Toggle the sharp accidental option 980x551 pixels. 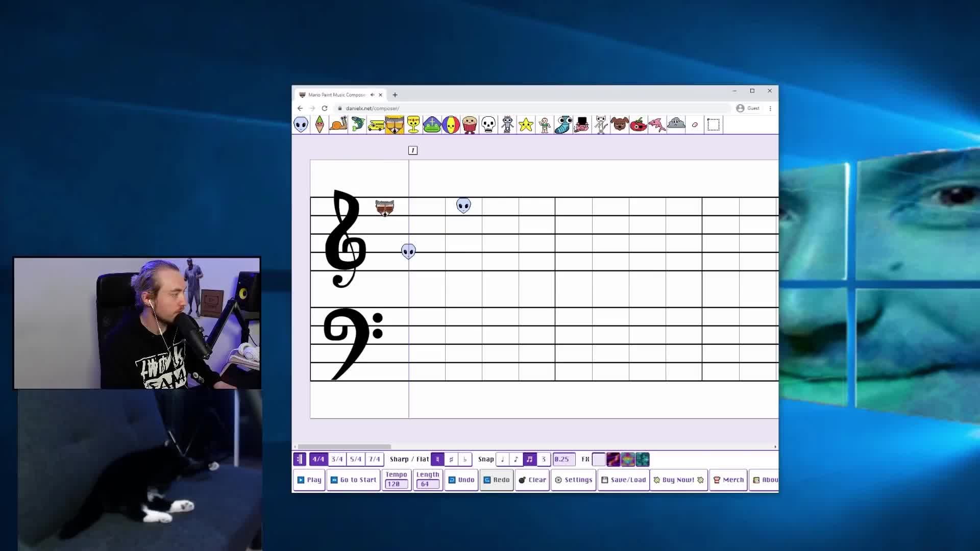point(451,459)
